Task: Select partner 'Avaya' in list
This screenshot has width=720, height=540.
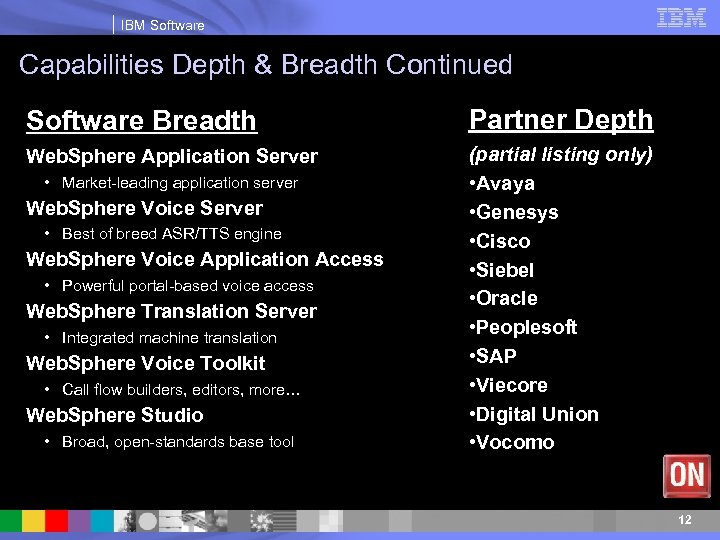Action: point(505,184)
